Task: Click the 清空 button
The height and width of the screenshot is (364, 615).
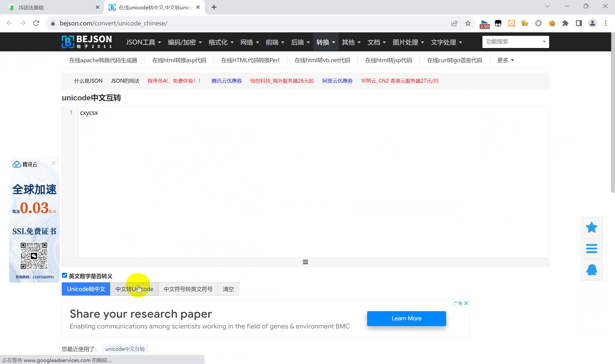Action: pyautogui.click(x=228, y=289)
